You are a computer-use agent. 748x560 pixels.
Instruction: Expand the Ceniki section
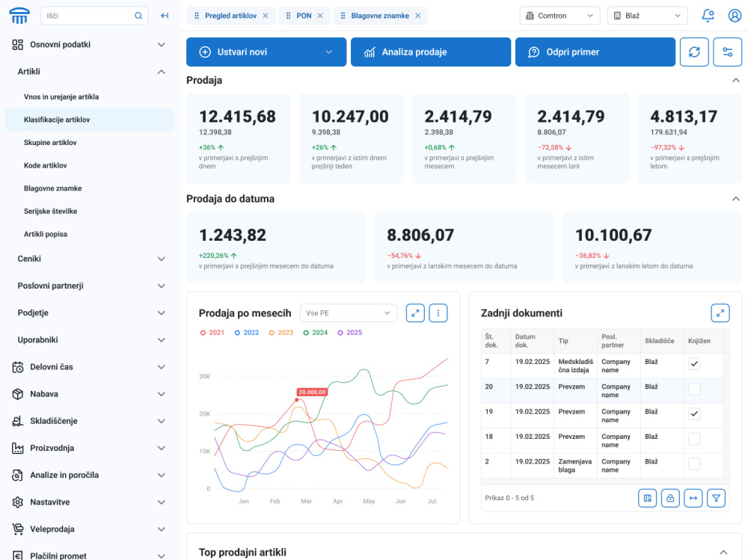pos(162,259)
